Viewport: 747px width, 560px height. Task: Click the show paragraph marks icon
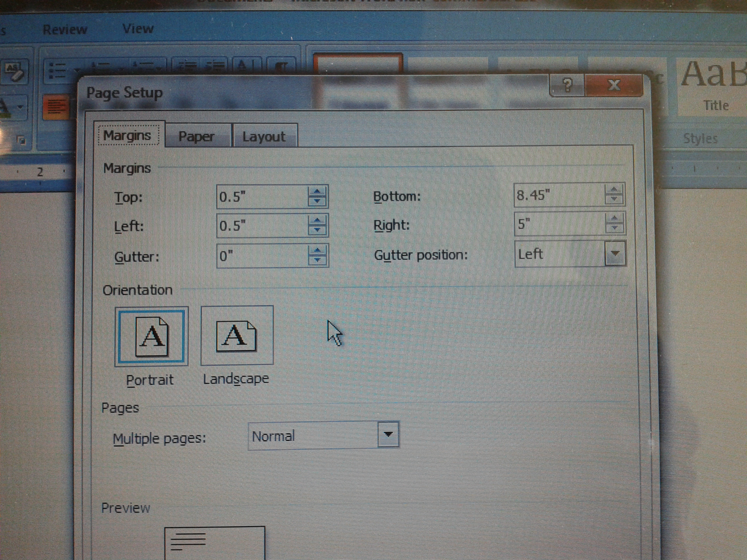(x=281, y=66)
